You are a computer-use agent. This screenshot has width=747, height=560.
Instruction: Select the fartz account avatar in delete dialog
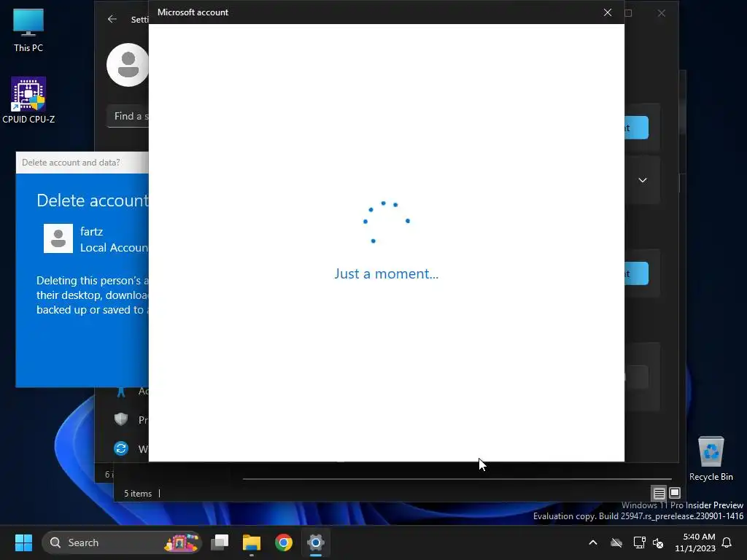pyautogui.click(x=58, y=238)
